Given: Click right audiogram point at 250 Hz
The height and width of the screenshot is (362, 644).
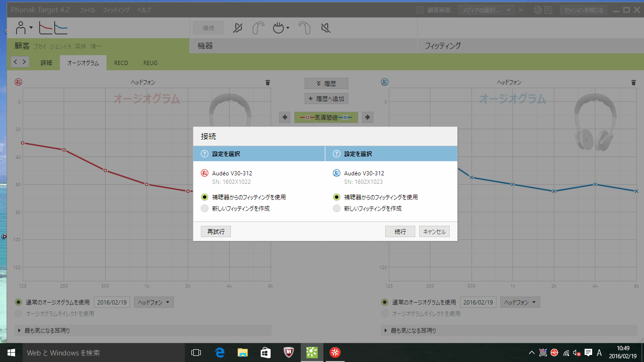Looking at the screenshot, I should click(x=64, y=150).
